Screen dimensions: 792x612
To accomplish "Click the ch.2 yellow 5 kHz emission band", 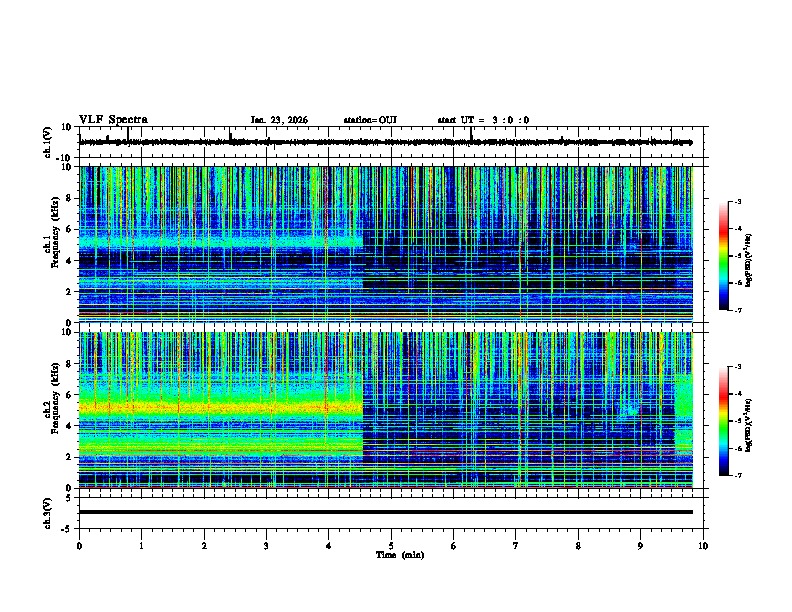I will click(221, 407).
